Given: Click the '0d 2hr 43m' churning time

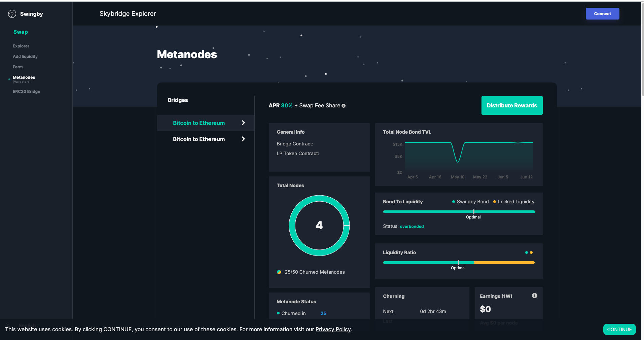Looking at the screenshot, I should (433, 311).
